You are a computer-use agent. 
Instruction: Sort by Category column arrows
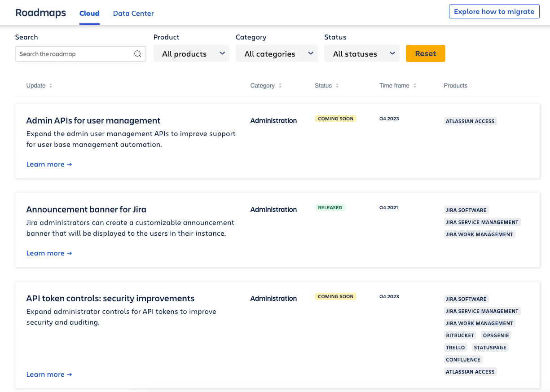(x=280, y=86)
